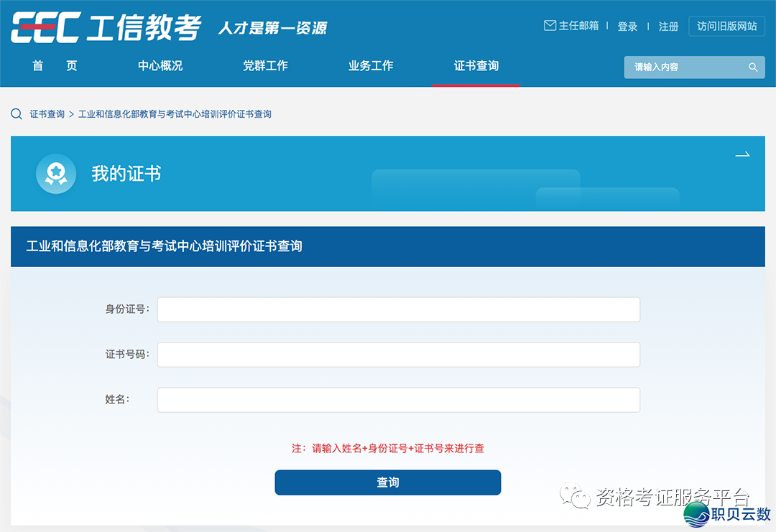Click the 登录 link

pos(627,26)
